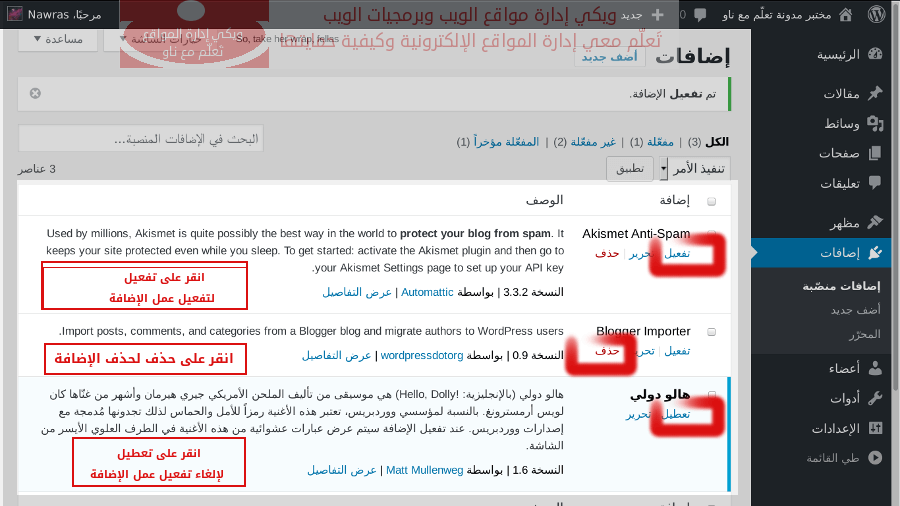Click the Add New (أضف جديد) button

click(609, 57)
